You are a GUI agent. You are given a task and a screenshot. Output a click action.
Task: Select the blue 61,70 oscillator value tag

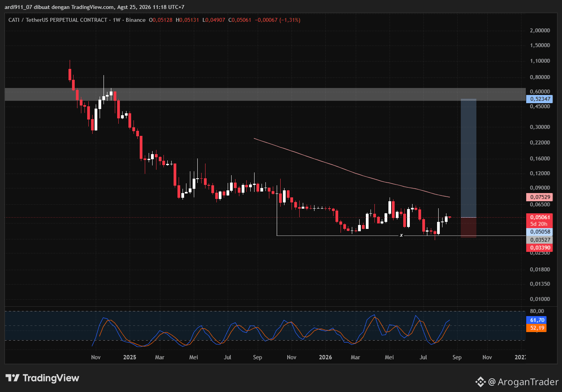click(536, 320)
